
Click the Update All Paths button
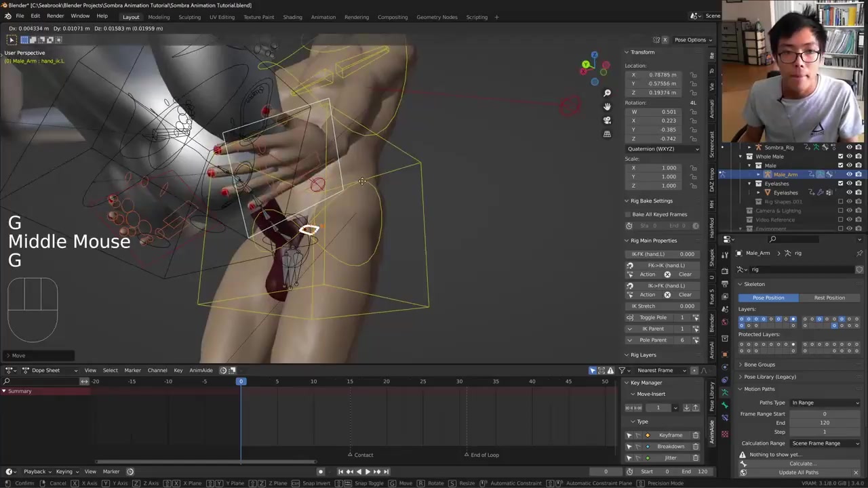798,472
